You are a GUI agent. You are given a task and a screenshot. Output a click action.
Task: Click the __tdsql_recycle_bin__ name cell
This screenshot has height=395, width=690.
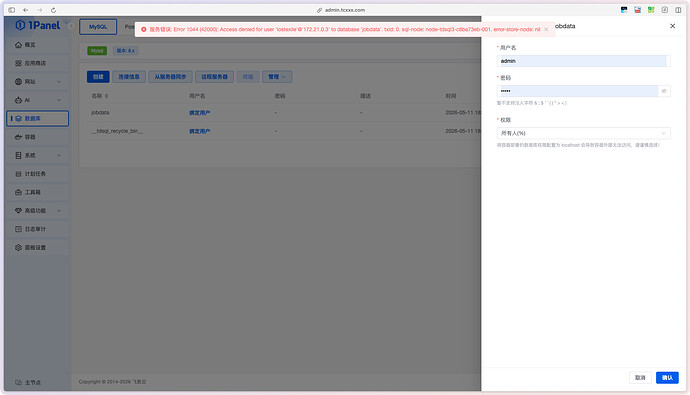click(x=117, y=132)
